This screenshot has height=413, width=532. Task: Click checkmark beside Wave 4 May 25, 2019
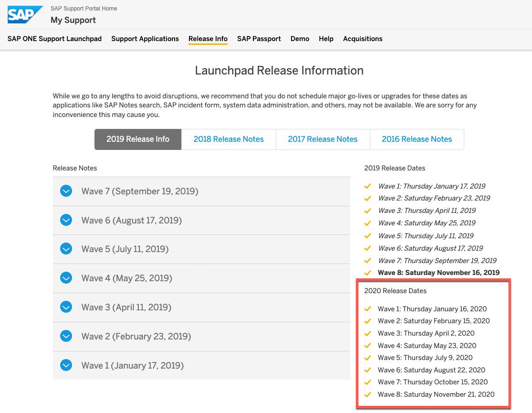[x=367, y=223]
